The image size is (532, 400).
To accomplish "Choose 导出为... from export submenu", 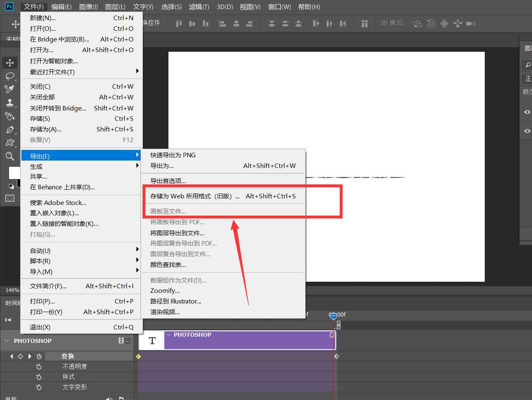I will pyautogui.click(x=223, y=166).
